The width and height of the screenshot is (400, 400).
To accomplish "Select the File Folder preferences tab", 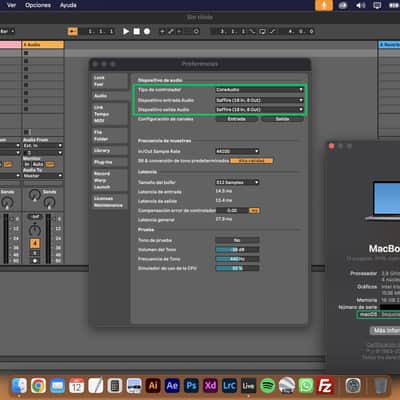I will click(109, 136).
